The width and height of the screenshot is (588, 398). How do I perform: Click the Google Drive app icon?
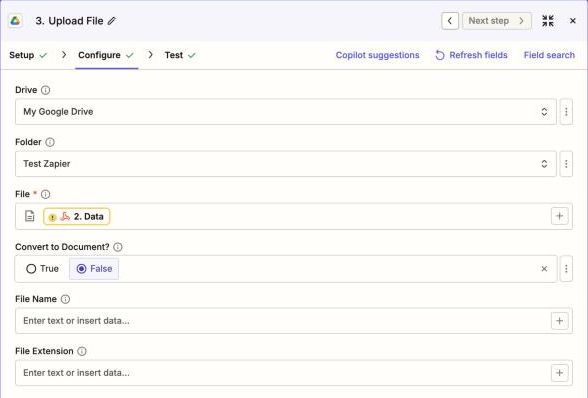(15, 21)
